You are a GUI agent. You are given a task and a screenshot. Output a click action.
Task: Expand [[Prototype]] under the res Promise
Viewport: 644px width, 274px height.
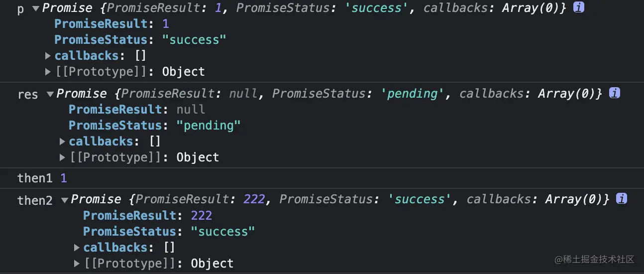62,157
